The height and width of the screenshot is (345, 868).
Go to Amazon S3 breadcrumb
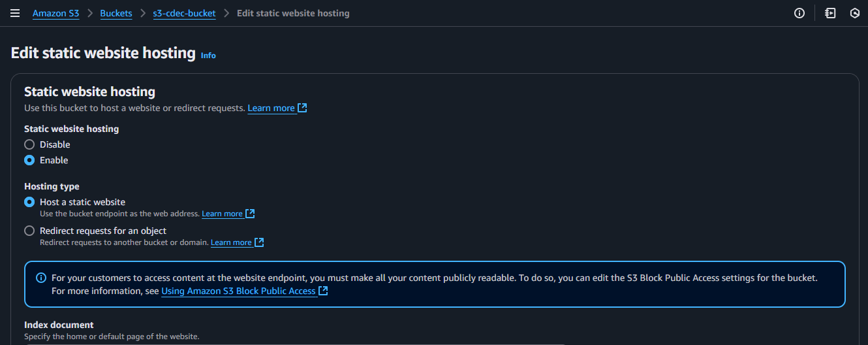pyautogui.click(x=55, y=13)
